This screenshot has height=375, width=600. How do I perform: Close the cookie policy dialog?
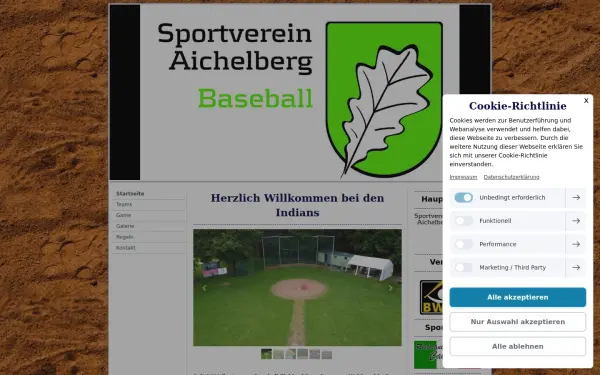586,101
